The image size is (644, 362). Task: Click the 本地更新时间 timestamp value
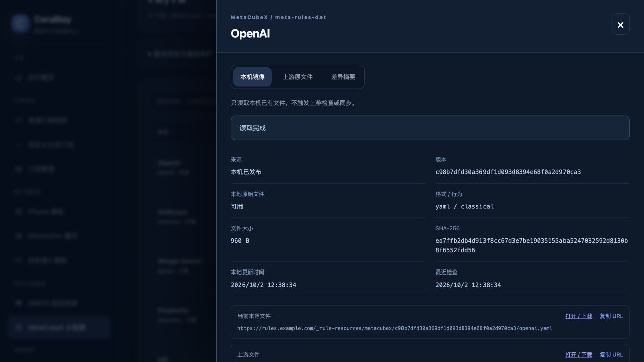(x=264, y=285)
